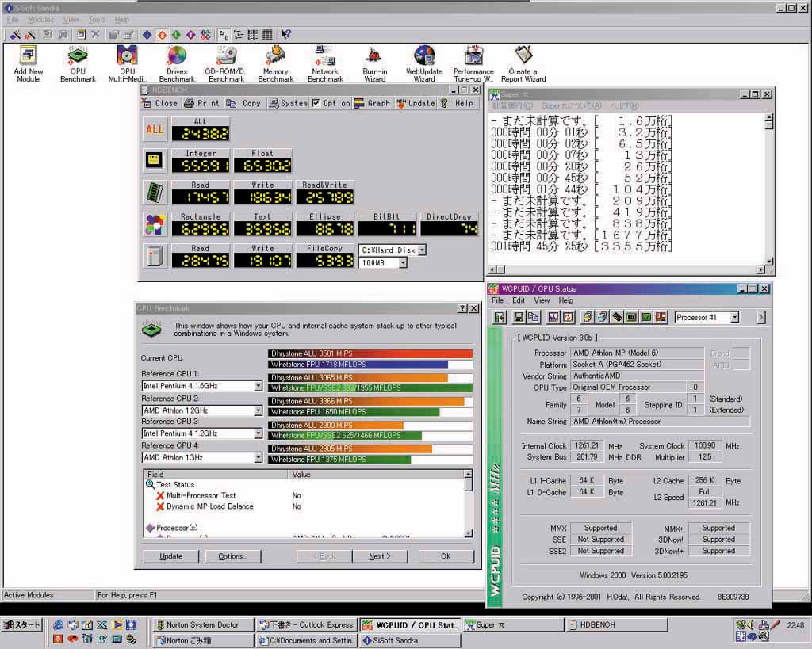Open the Create a Report Wizard

coord(523,64)
